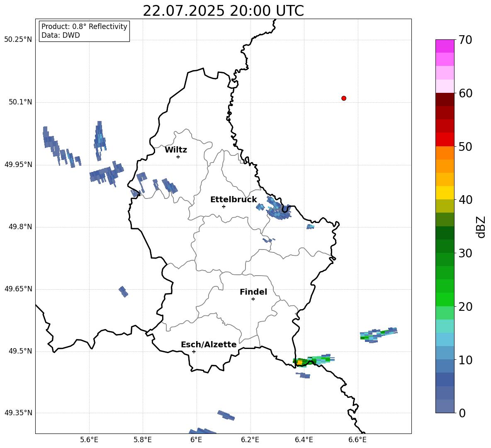Click the 49.5°N latitude label
This screenshot has width=491, height=448.
point(20,351)
